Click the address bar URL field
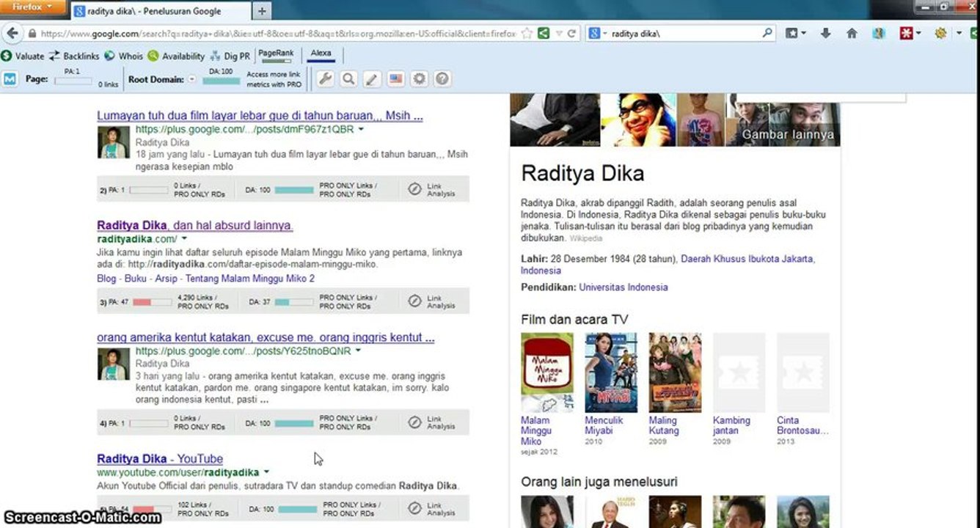 coord(277,34)
